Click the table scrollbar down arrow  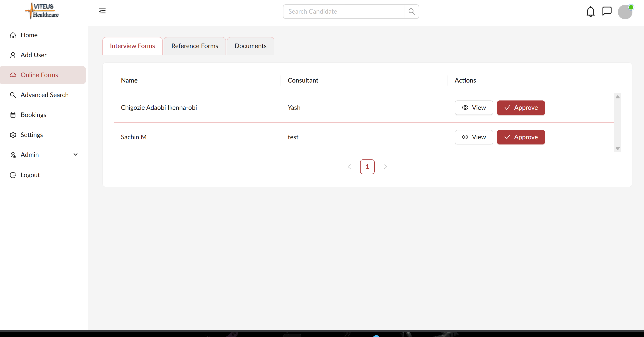pyautogui.click(x=617, y=149)
